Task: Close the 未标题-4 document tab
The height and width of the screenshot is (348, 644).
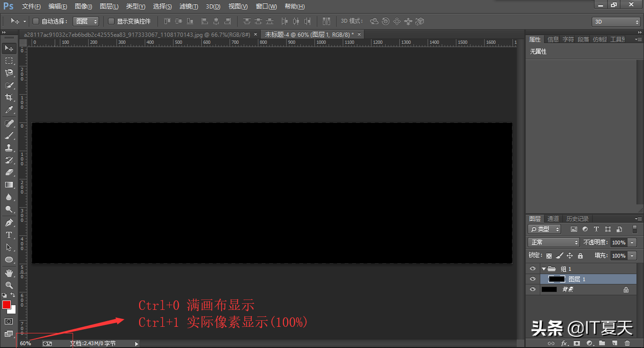Action: (359, 34)
